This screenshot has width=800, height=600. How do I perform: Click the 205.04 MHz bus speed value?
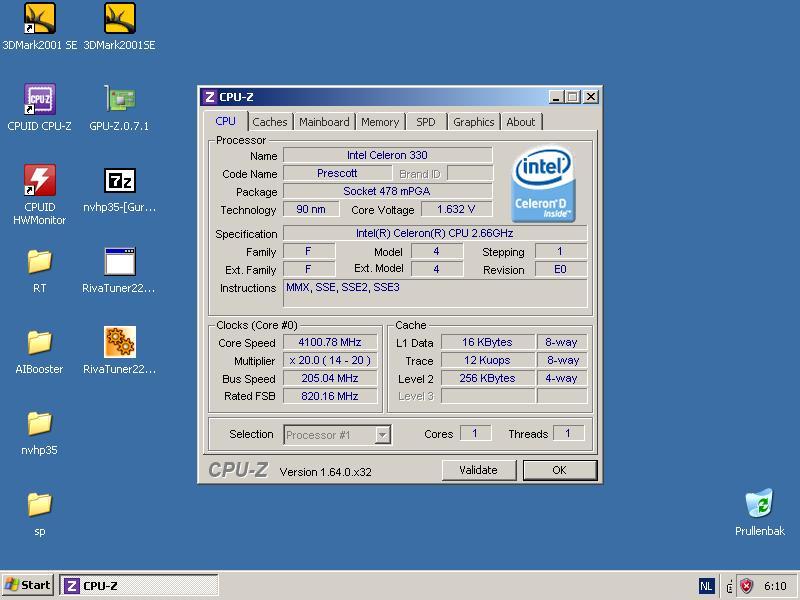(x=330, y=378)
